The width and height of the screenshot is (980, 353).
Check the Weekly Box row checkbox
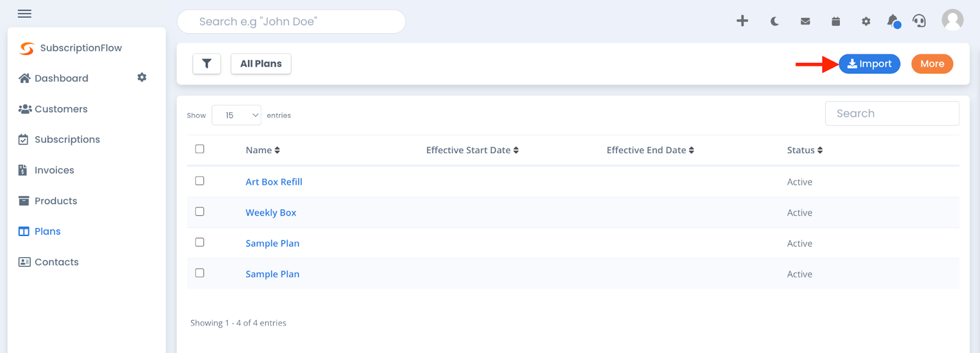[x=200, y=211]
